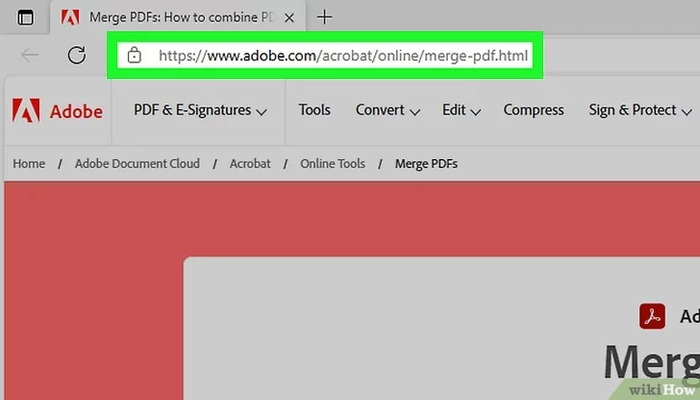Image resolution: width=700 pixels, height=400 pixels.
Task: Click the Adobe favicon on the browser tab
Action: coord(70,17)
